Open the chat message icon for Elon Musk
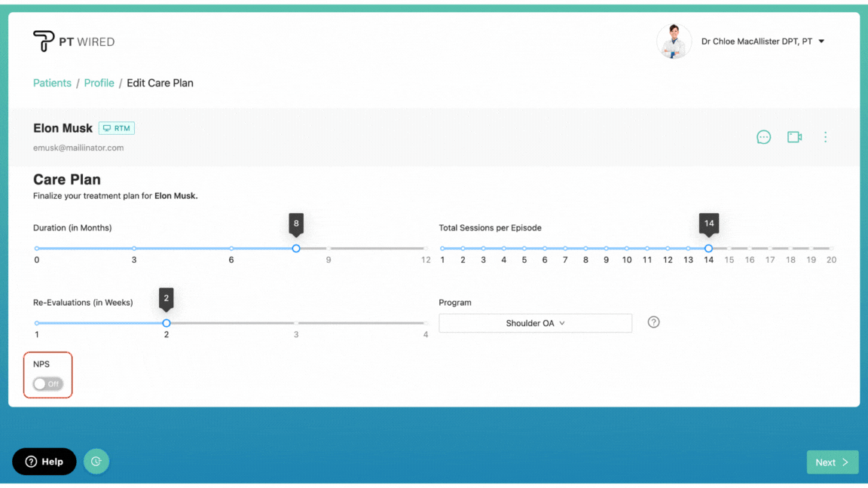 click(x=763, y=136)
